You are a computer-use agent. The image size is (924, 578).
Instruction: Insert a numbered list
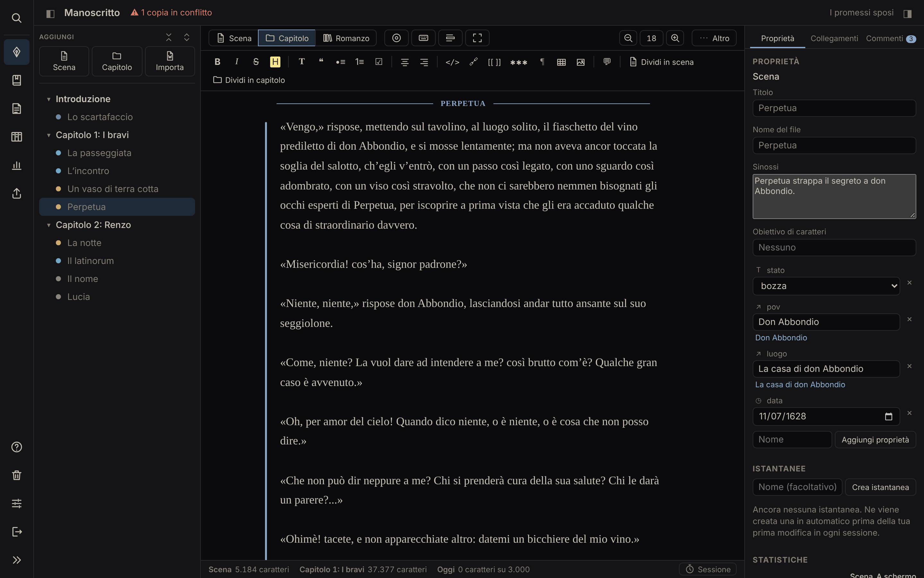(360, 62)
